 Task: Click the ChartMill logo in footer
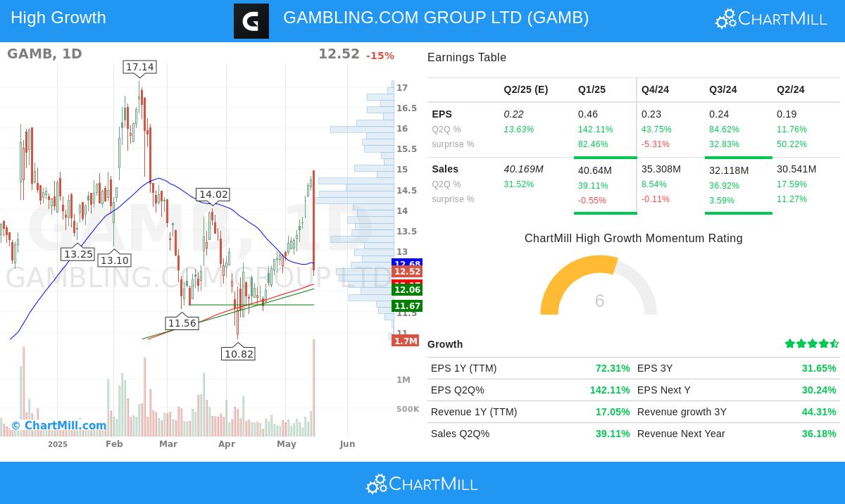(x=422, y=484)
